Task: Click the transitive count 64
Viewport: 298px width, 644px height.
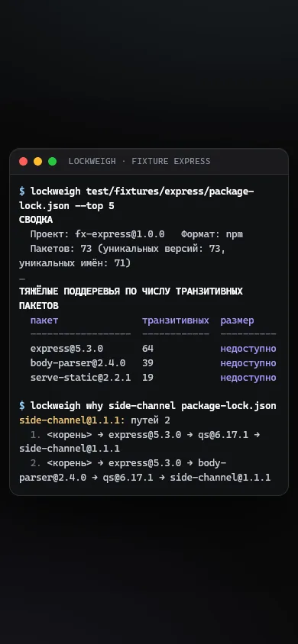Action: (x=147, y=349)
